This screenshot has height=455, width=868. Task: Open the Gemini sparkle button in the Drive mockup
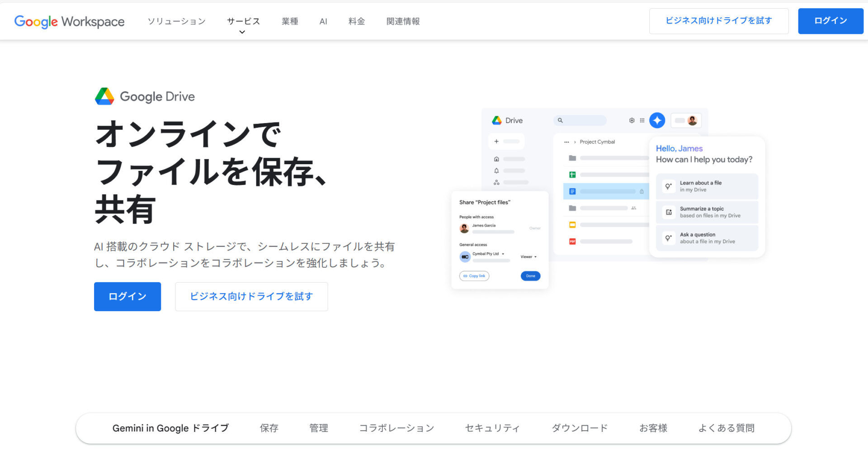click(657, 120)
